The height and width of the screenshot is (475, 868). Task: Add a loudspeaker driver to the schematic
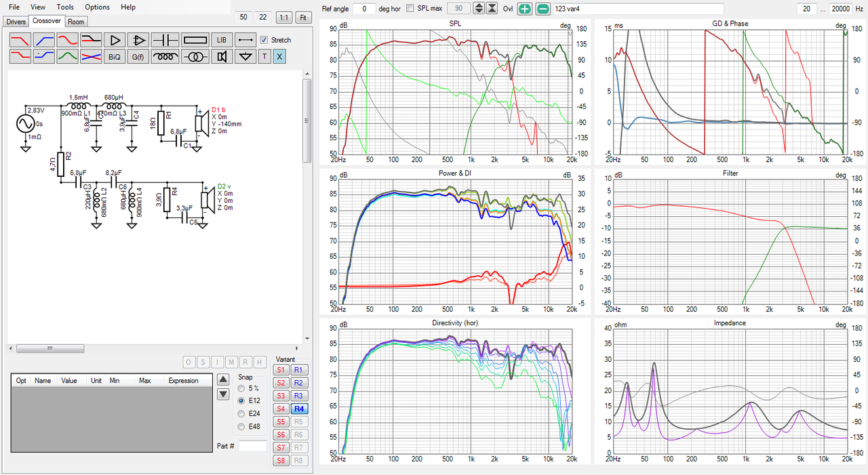(x=222, y=57)
